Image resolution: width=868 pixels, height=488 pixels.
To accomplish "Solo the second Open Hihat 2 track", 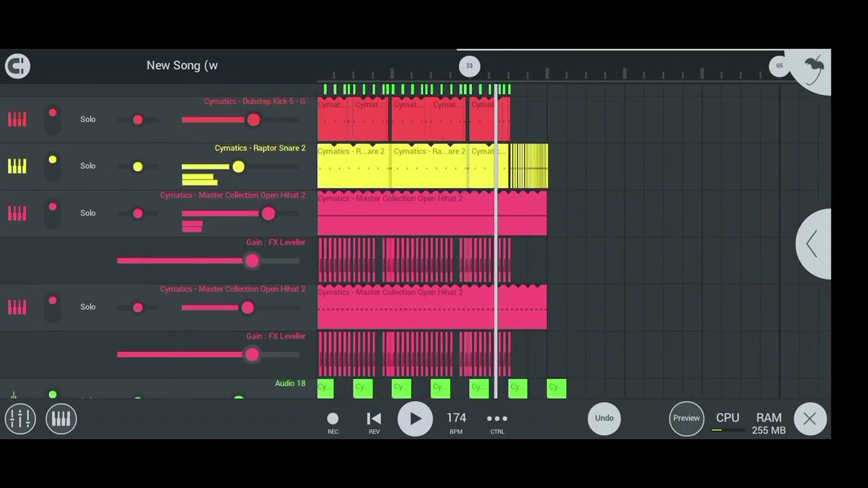I will point(88,307).
